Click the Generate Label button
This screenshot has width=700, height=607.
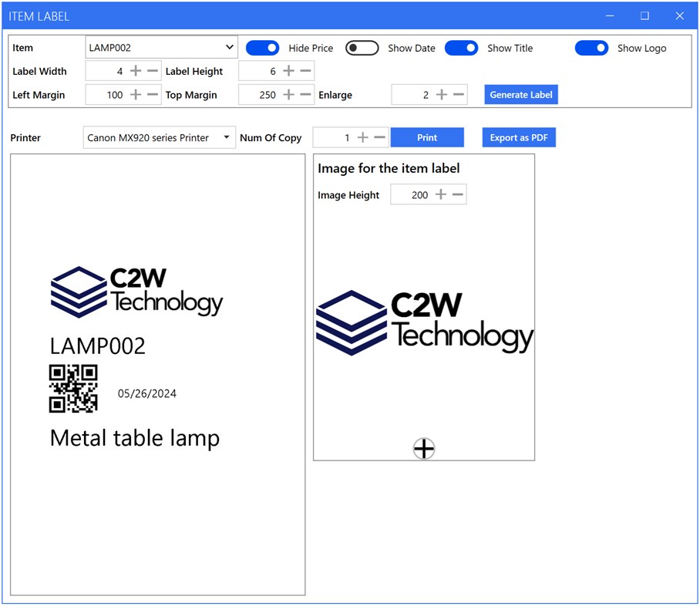(520, 94)
